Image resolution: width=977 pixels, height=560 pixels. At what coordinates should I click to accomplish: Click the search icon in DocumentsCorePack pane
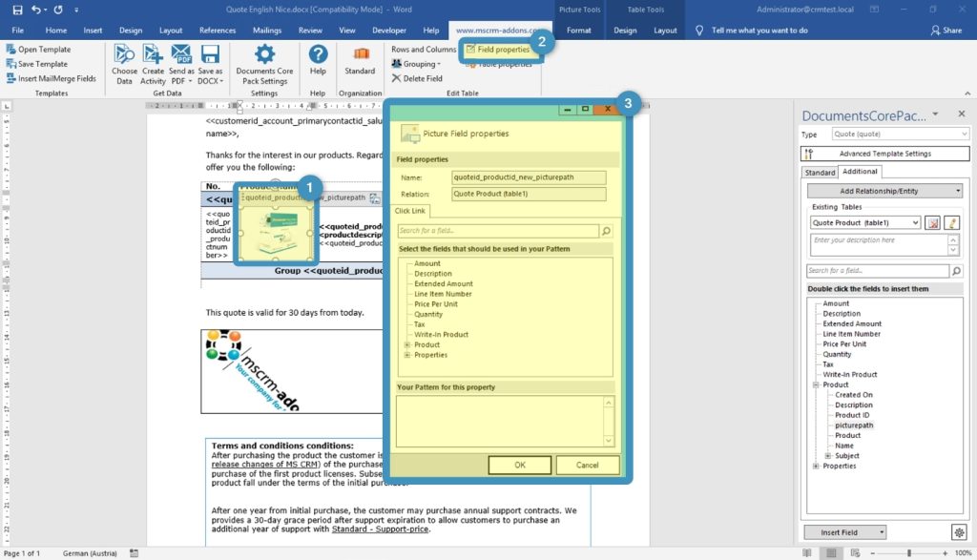(956, 270)
